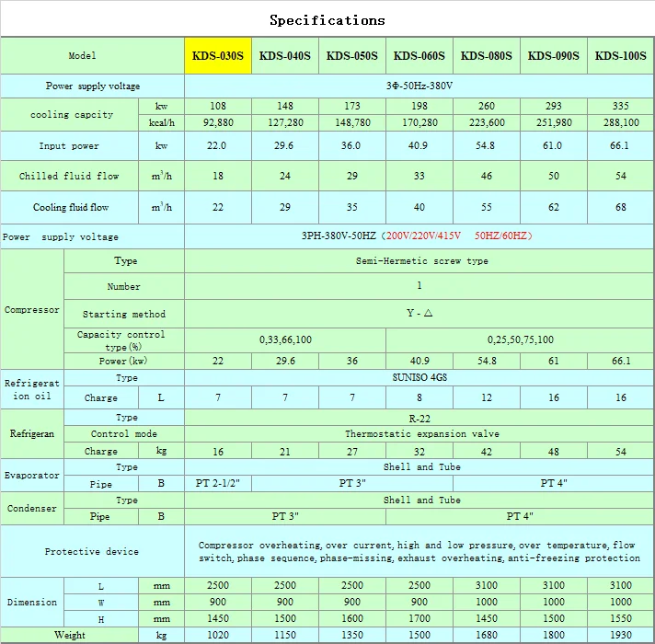Click the PT 2-1/2" evaporator pipe cell
This screenshot has width=655, height=644.
218,483
